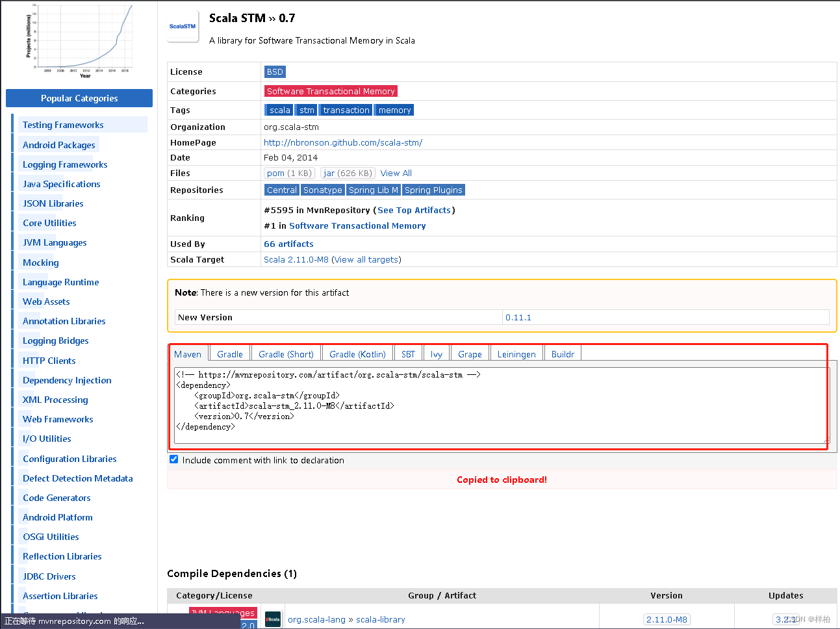Switch to the Maven tab
The width and height of the screenshot is (840, 629).
(188, 354)
